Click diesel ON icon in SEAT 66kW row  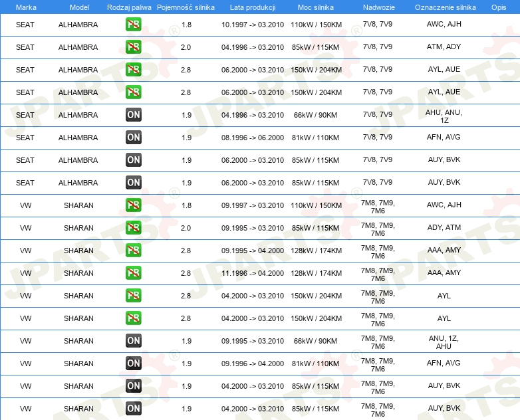(x=133, y=115)
